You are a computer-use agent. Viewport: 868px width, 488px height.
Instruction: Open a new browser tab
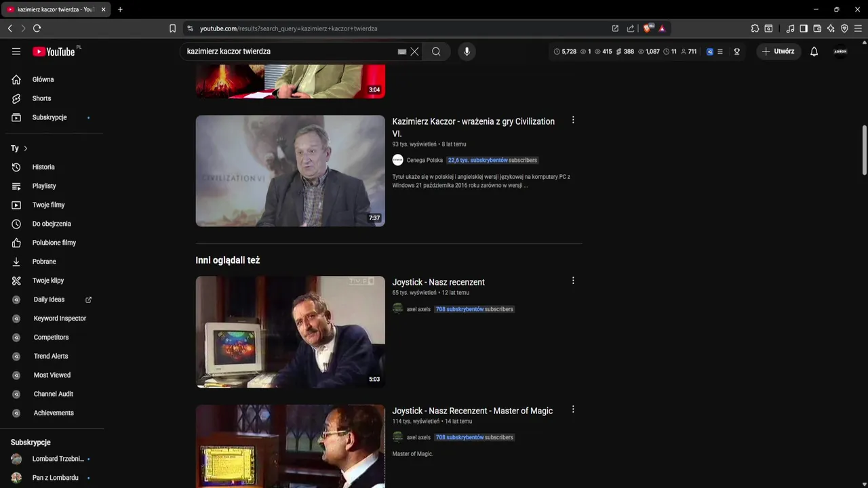120,9
